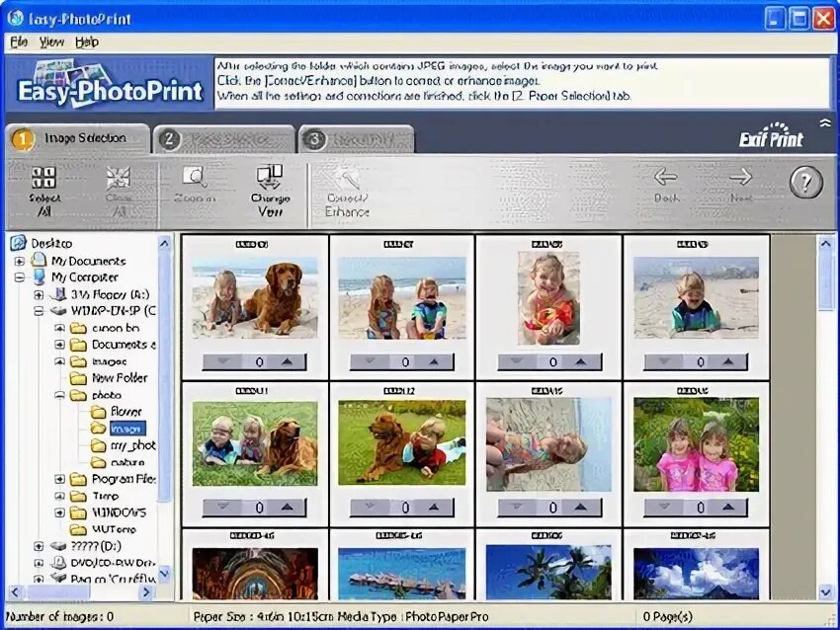Collapse the My Computer node
The height and width of the screenshot is (630, 840).
(x=20, y=277)
